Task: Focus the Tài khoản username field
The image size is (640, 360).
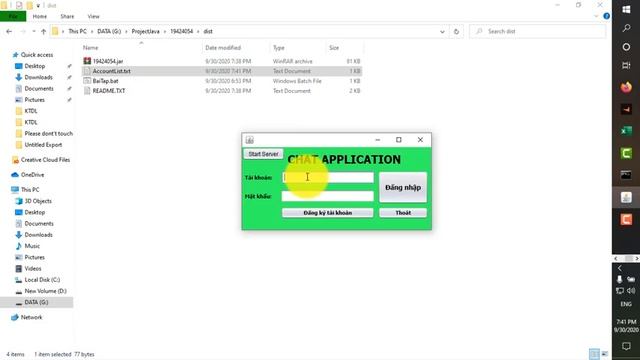Action: click(x=327, y=177)
